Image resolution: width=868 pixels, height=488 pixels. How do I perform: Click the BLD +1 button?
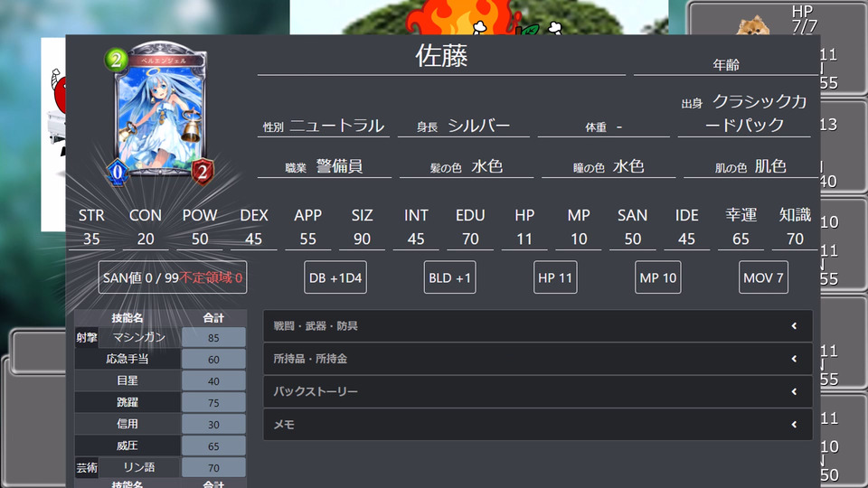click(x=449, y=277)
